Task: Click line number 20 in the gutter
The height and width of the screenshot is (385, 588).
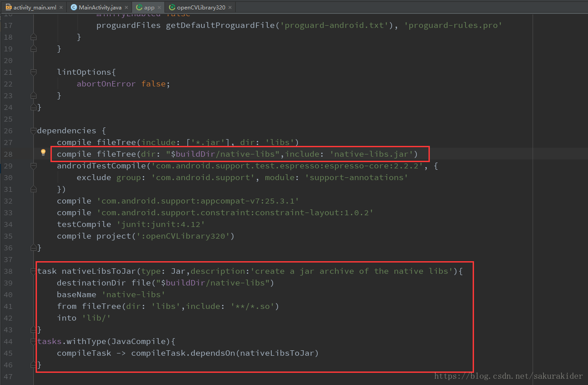Action: tap(8, 60)
